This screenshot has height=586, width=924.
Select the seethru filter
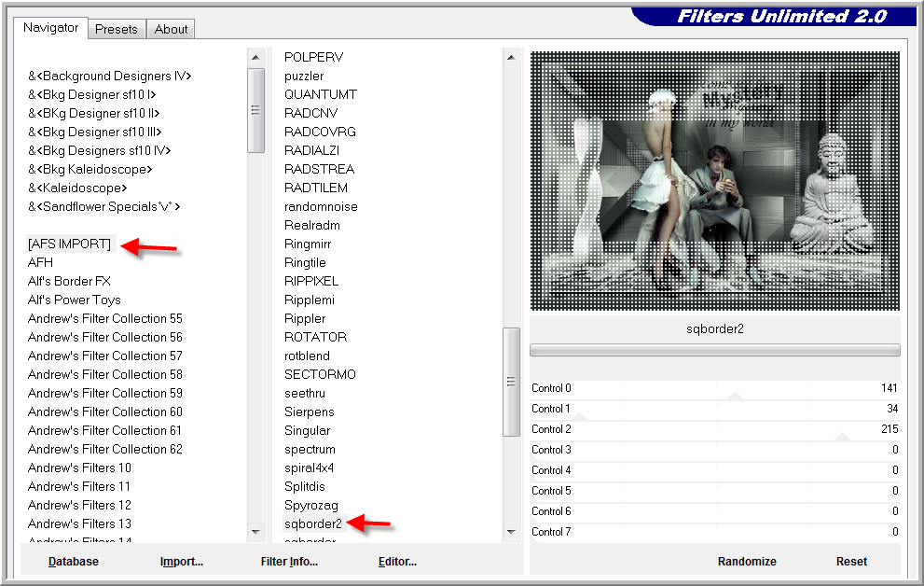click(305, 394)
